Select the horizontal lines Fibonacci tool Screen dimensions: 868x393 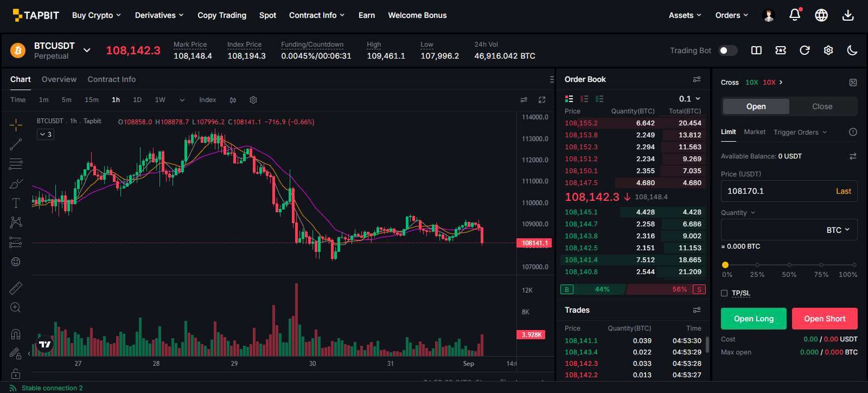coord(16,164)
